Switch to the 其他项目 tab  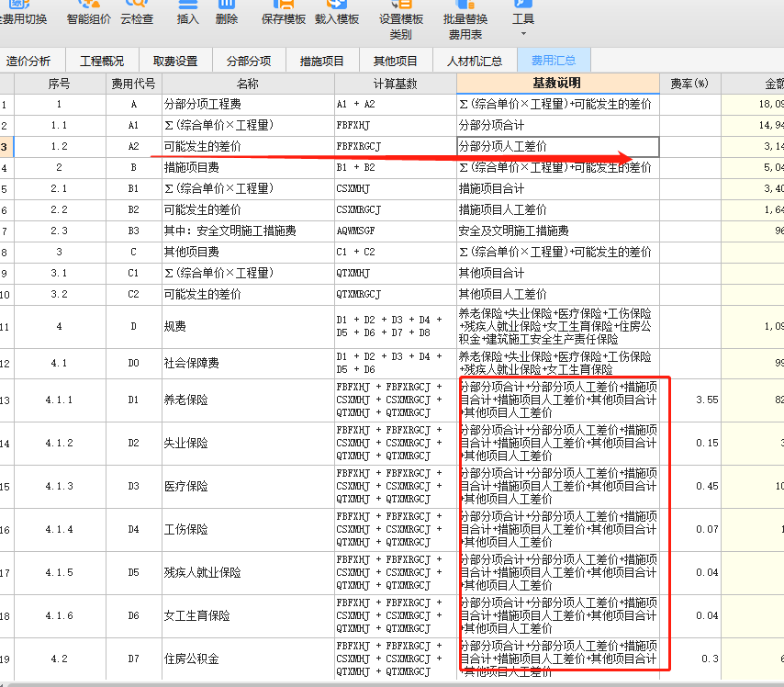click(396, 61)
